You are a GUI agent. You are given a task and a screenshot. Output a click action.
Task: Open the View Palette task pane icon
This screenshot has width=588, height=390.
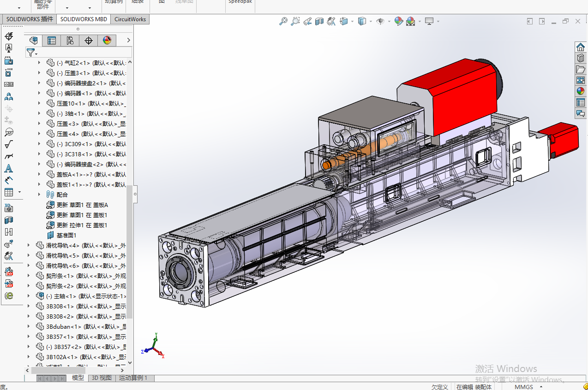point(581,80)
